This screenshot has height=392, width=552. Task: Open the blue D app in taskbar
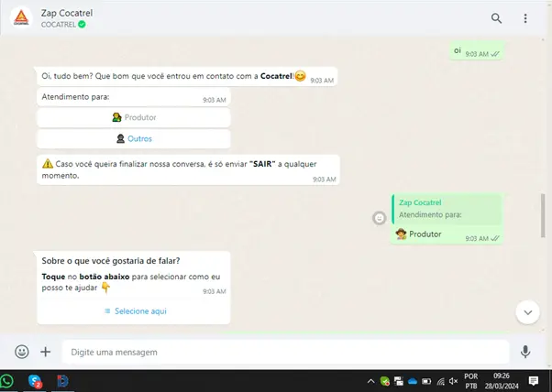coord(62,381)
